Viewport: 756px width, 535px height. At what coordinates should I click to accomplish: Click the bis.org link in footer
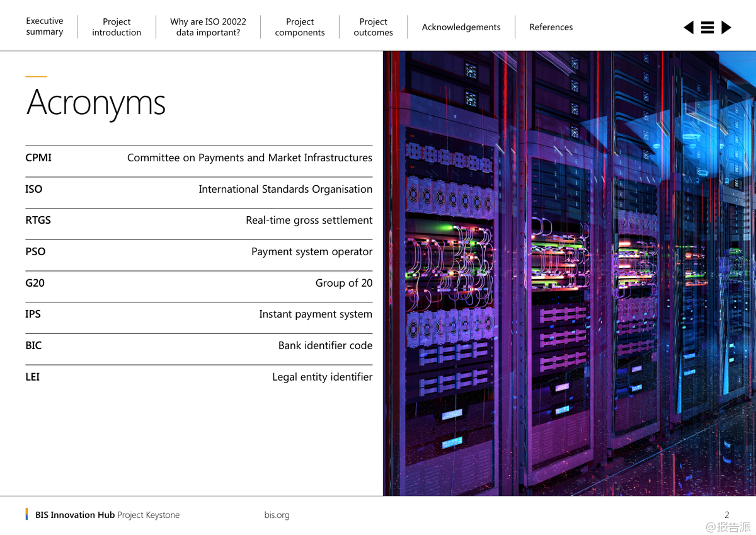pos(277,515)
